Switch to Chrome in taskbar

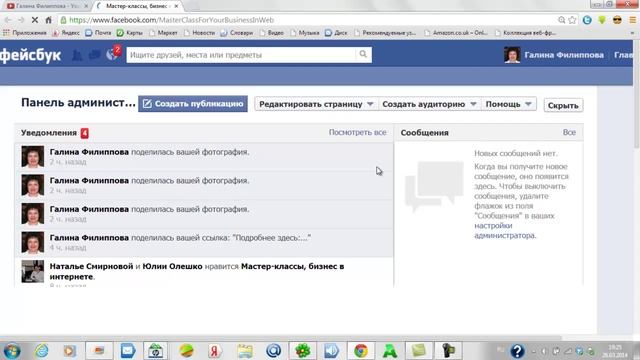coord(361,351)
